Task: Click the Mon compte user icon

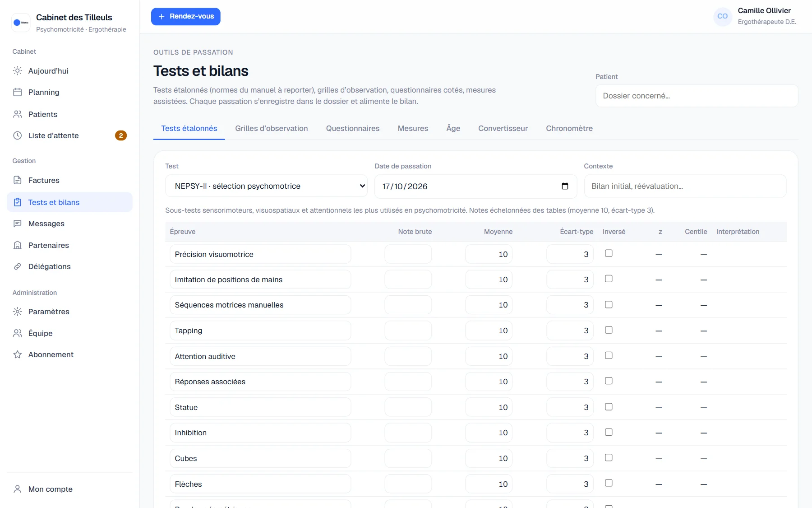Action: (x=18, y=489)
